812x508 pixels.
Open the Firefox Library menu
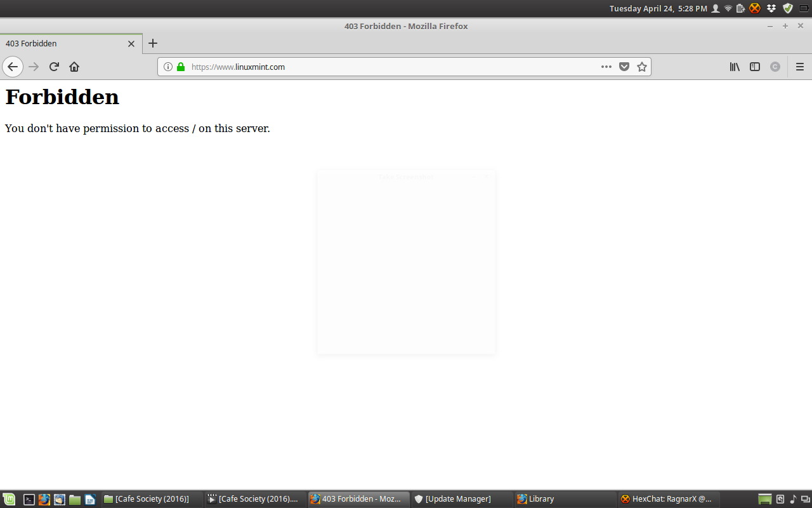tap(735, 67)
